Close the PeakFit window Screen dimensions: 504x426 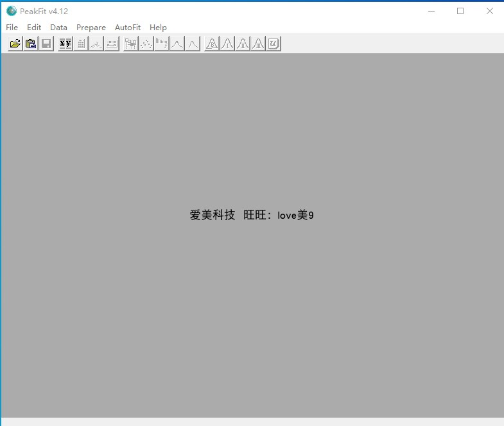pos(489,12)
